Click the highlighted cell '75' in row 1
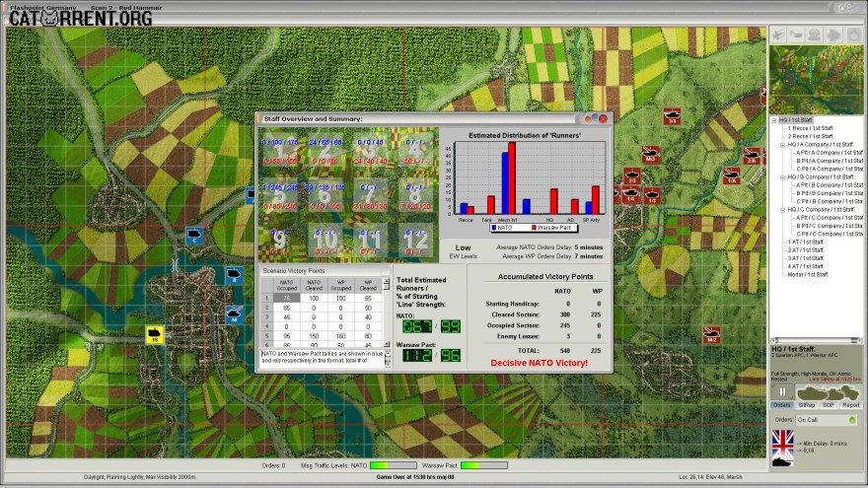Viewport: 868px width, 488px height. [x=287, y=298]
